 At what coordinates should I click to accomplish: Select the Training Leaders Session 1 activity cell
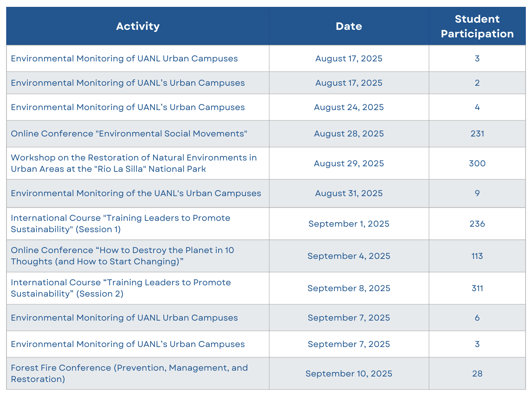[x=138, y=224]
